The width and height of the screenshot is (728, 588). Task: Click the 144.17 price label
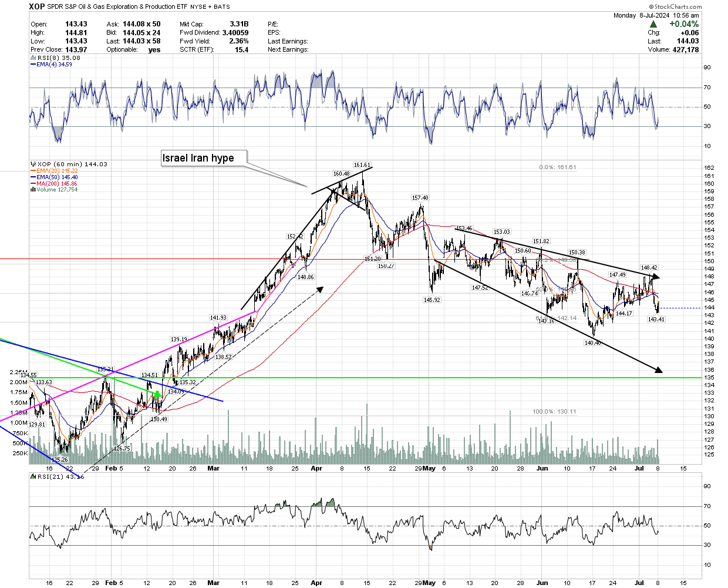tap(623, 314)
